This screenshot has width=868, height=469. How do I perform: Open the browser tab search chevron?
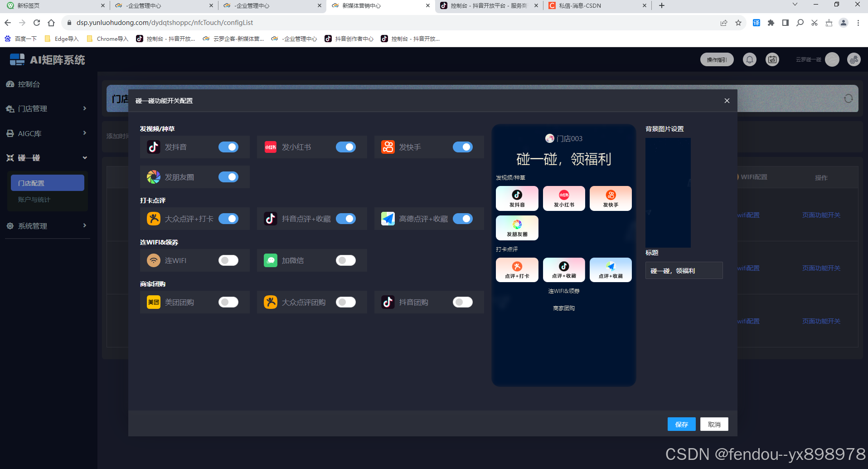tap(795, 5)
